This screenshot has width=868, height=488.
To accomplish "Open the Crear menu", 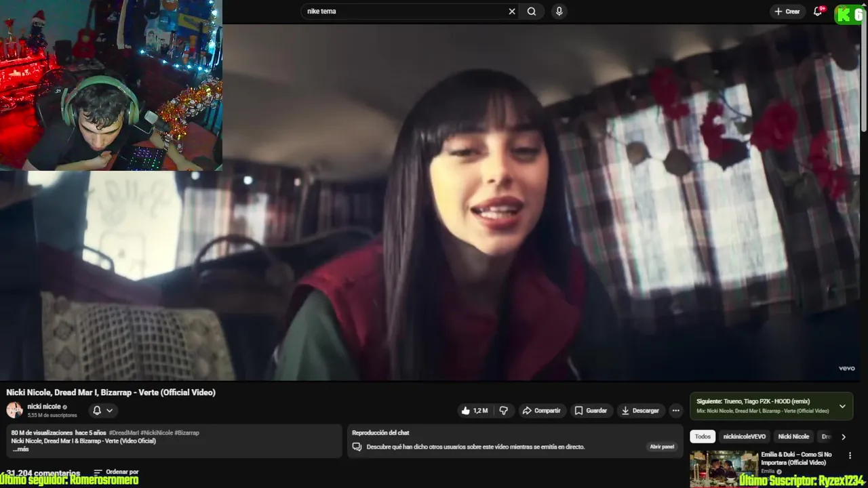I will click(787, 12).
